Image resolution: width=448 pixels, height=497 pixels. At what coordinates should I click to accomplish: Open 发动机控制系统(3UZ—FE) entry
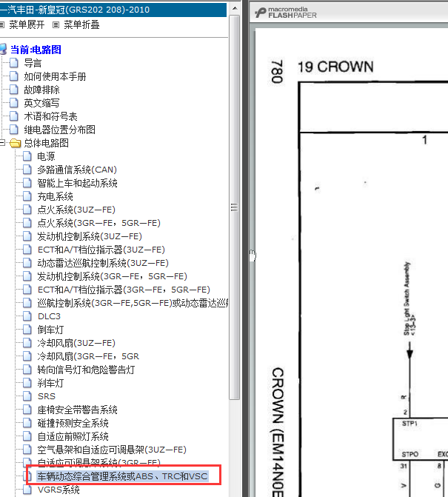[x=90, y=236]
